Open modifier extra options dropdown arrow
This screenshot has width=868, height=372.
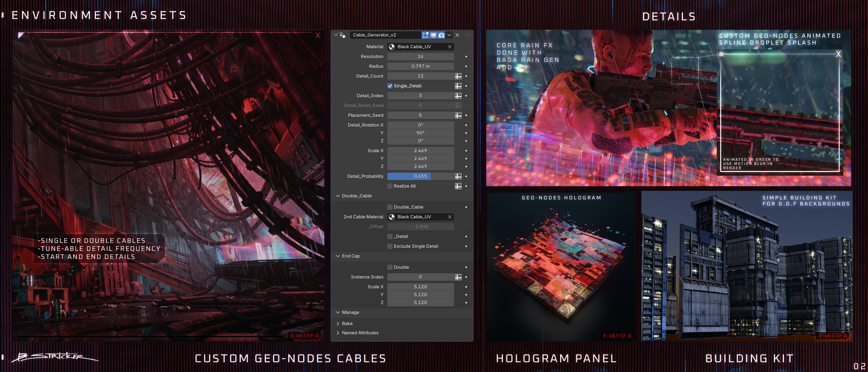[449, 35]
